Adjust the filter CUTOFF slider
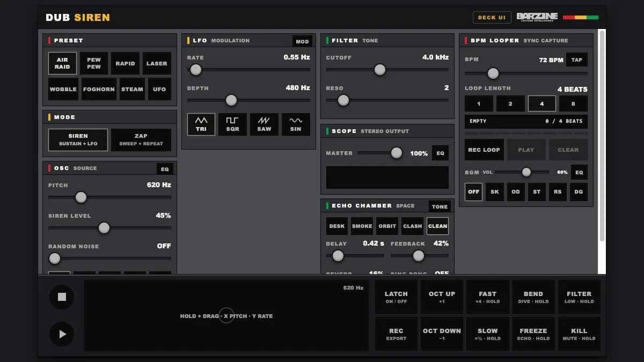Viewport: 644px width, 362px height. [387, 70]
